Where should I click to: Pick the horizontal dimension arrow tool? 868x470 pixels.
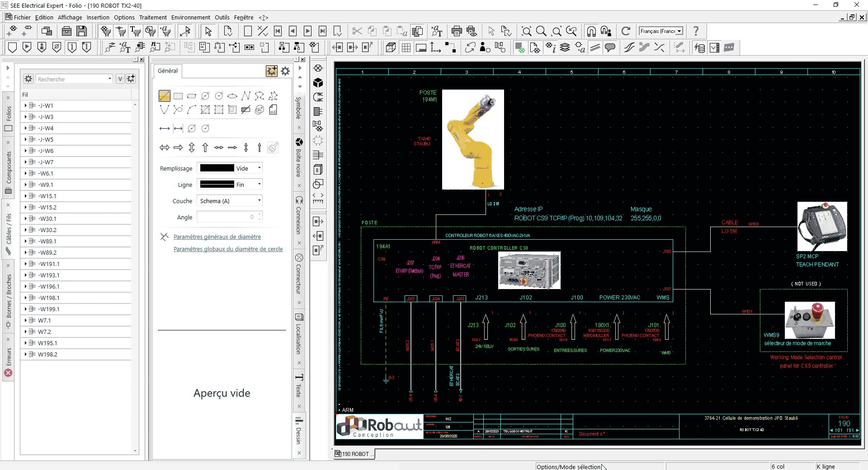click(x=165, y=128)
